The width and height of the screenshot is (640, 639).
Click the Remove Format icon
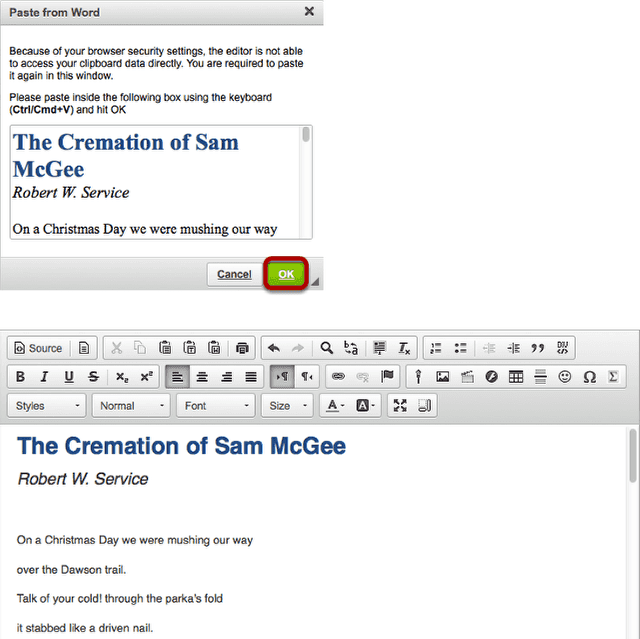pos(404,348)
